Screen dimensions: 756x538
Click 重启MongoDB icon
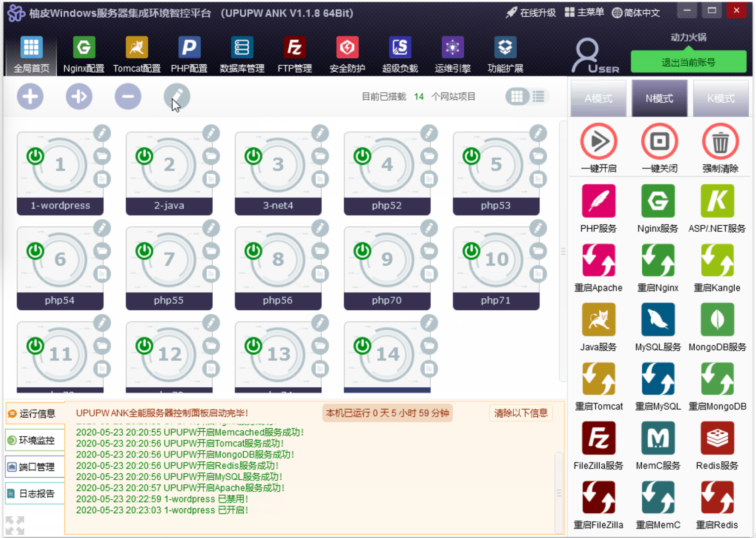tap(717, 379)
